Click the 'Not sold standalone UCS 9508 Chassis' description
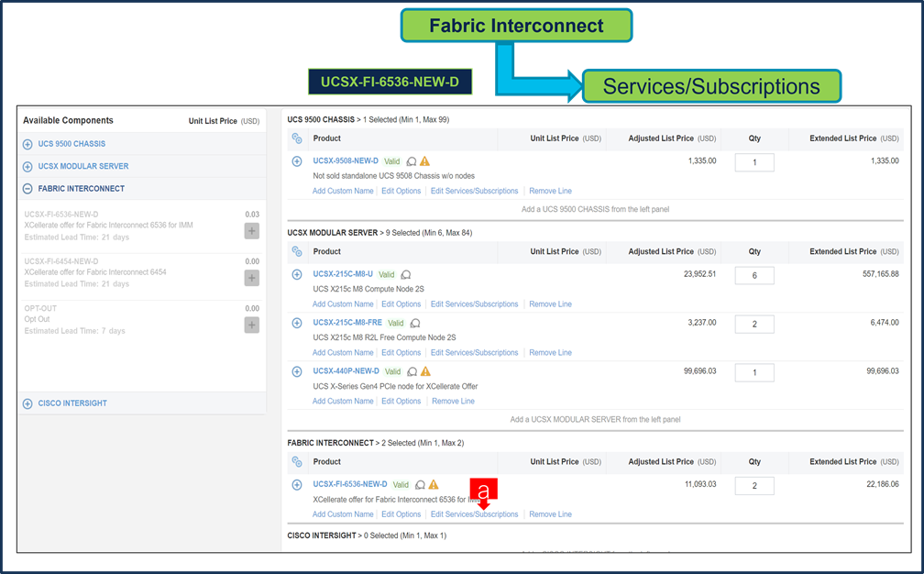Image resolution: width=924 pixels, height=574 pixels. click(x=393, y=176)
